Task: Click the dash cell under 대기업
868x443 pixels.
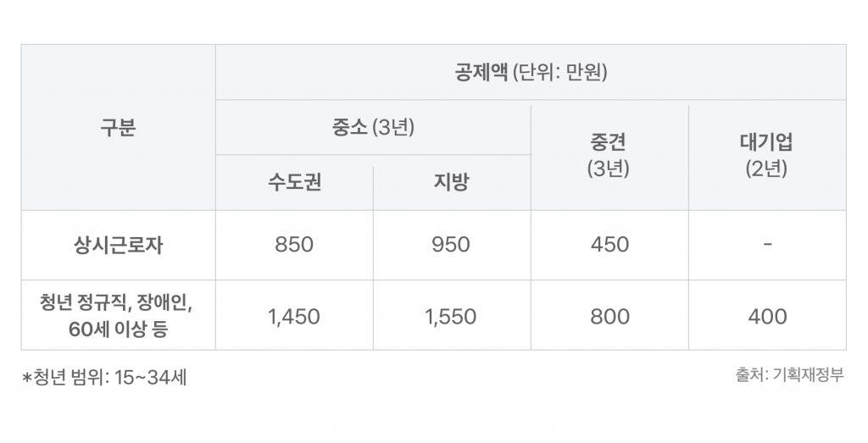Action: 766,246
